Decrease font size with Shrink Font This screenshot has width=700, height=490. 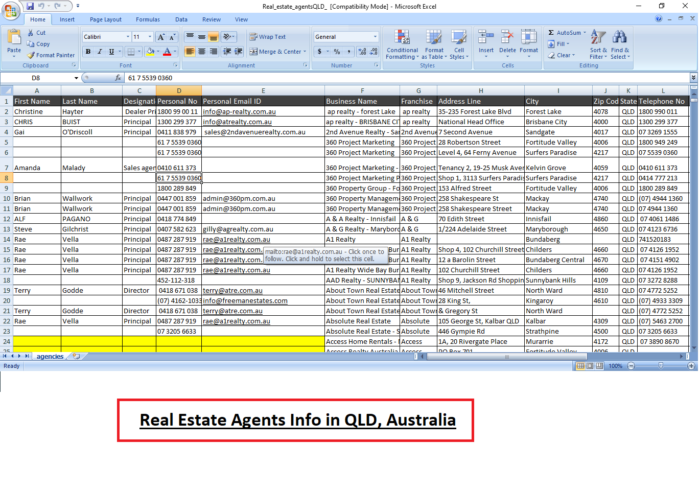pyautogui.click(x=172, y=37)
